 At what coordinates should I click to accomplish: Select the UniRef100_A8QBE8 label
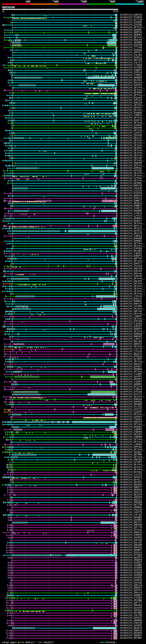click(x=131, y=77)
